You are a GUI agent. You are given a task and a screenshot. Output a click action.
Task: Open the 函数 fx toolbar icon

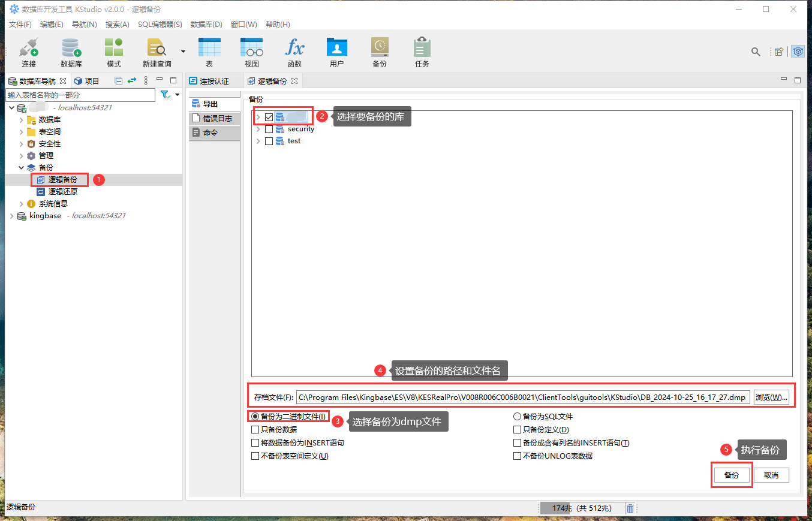click(x=294, y=52)
